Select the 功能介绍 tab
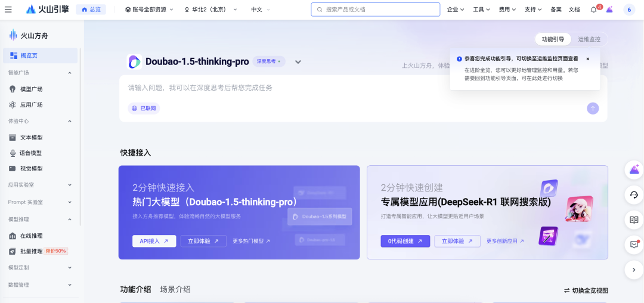Image resolution: width=644 pixels, height=303 pixels. (x=135, y=289)
